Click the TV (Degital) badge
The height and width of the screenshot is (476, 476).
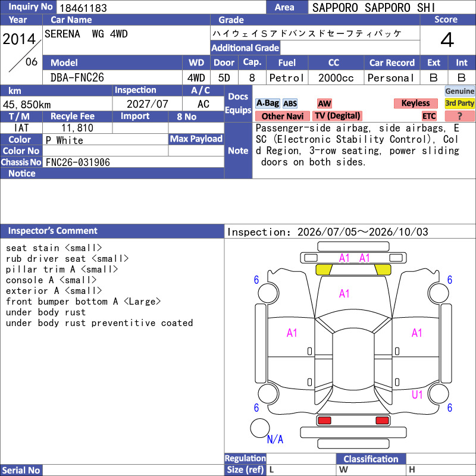337,115
